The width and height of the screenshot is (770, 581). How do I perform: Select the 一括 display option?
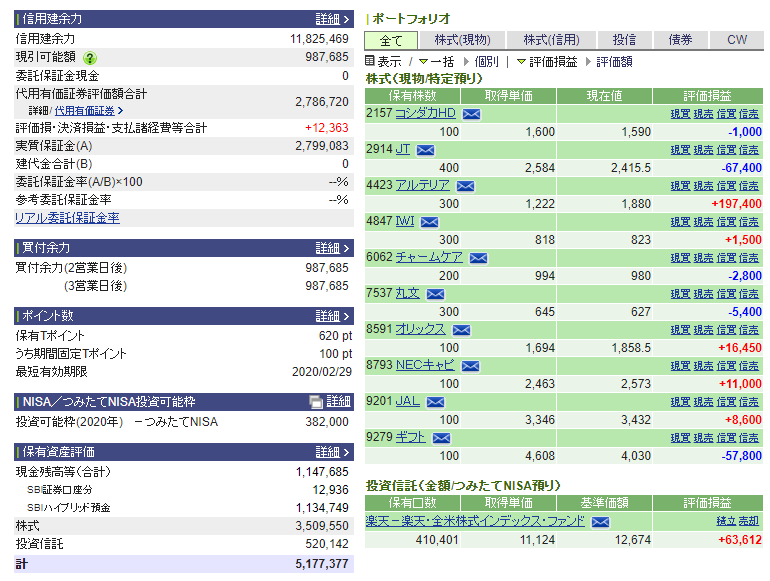436,62
